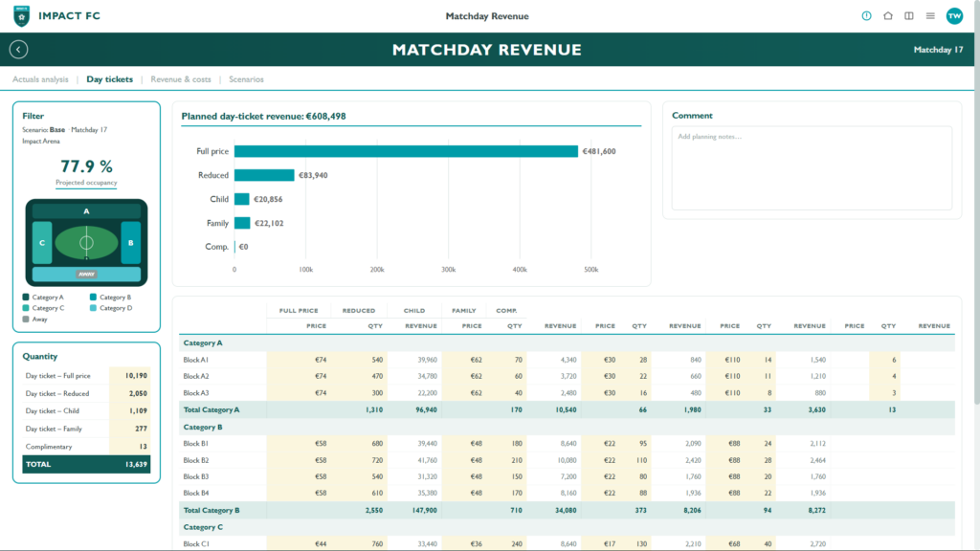Open the alert info icon

(866, 16)
